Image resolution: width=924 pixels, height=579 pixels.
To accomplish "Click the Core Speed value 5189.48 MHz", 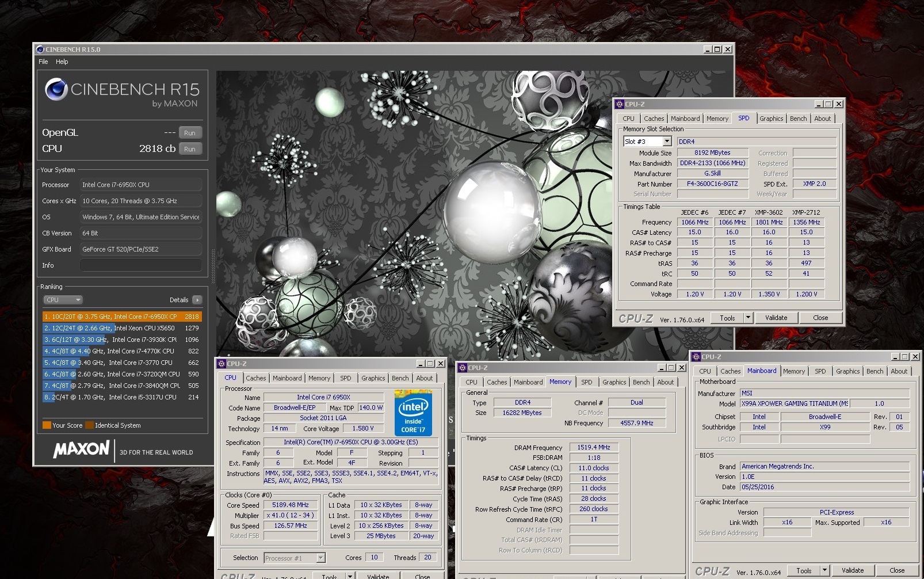I will point(291,505).
